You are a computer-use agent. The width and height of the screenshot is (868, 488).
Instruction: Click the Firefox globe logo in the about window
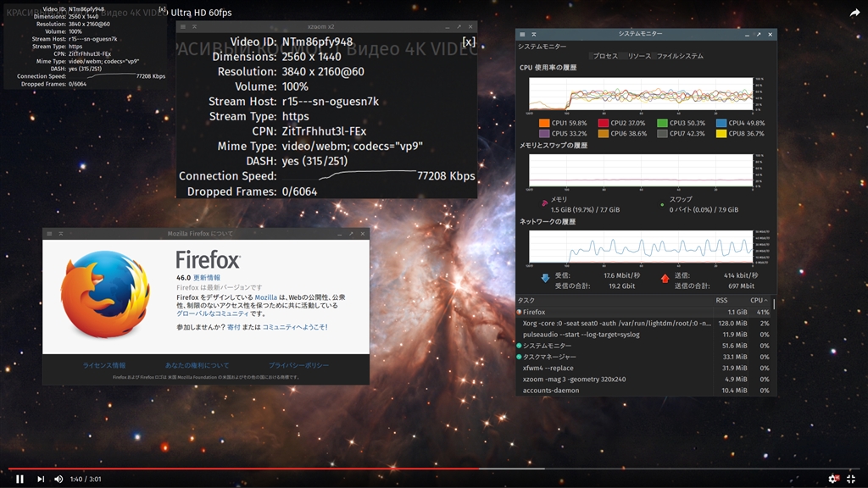105,294
